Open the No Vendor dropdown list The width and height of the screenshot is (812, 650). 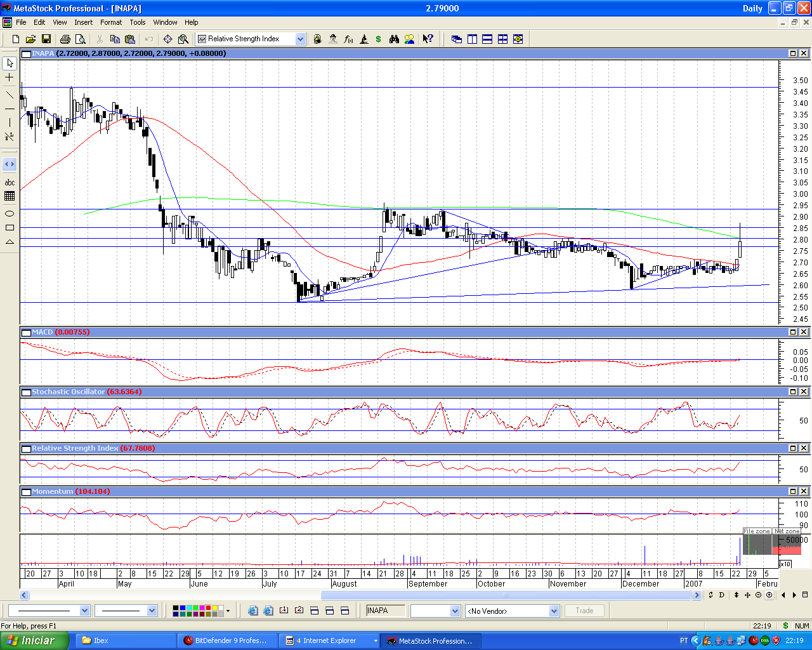(x=554, y=611)
